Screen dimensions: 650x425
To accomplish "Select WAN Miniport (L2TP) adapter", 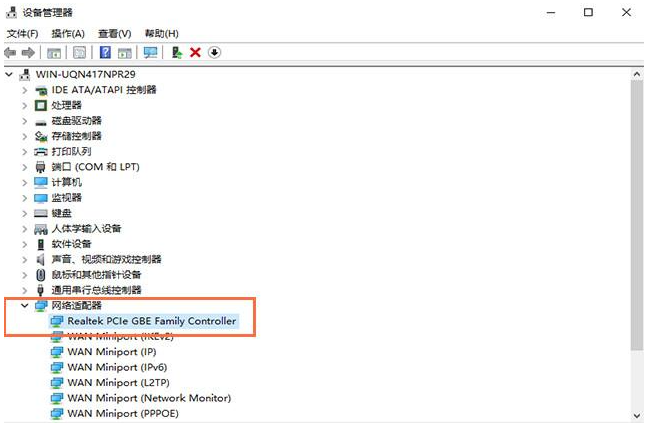I will (x=119, y=383).
